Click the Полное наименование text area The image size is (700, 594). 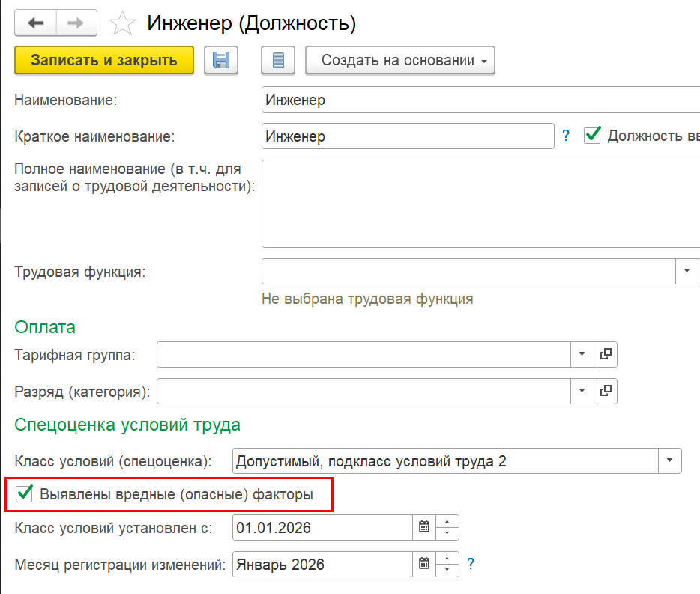(480, 202)
